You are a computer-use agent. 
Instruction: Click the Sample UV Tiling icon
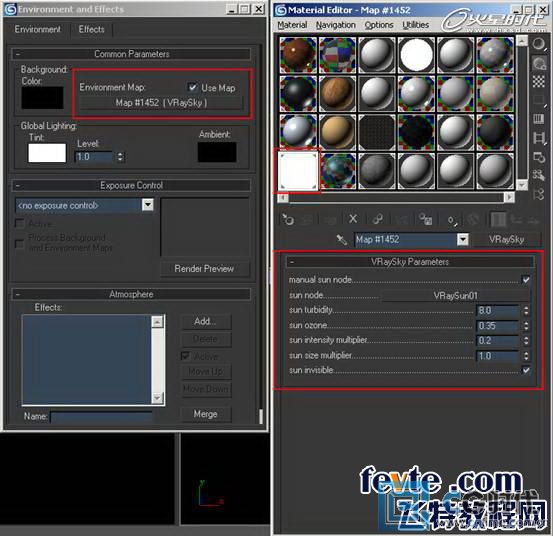(539, 100)
